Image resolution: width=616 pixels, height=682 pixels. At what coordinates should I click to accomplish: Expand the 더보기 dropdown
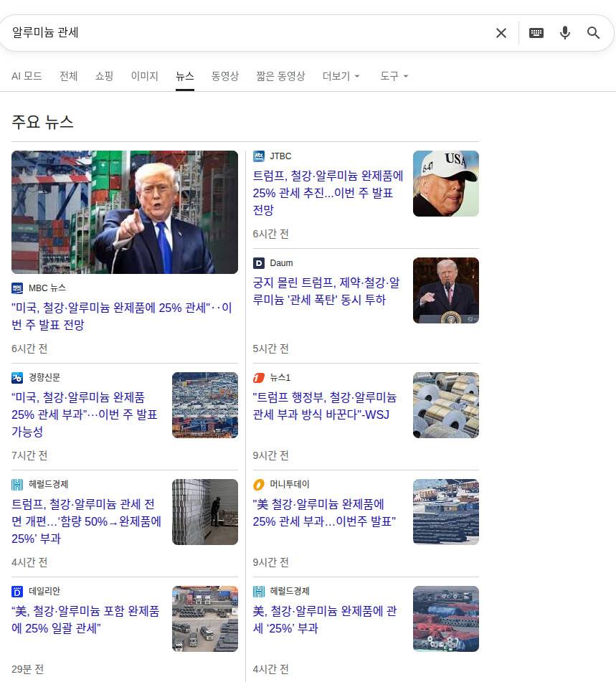click(341, 76)
